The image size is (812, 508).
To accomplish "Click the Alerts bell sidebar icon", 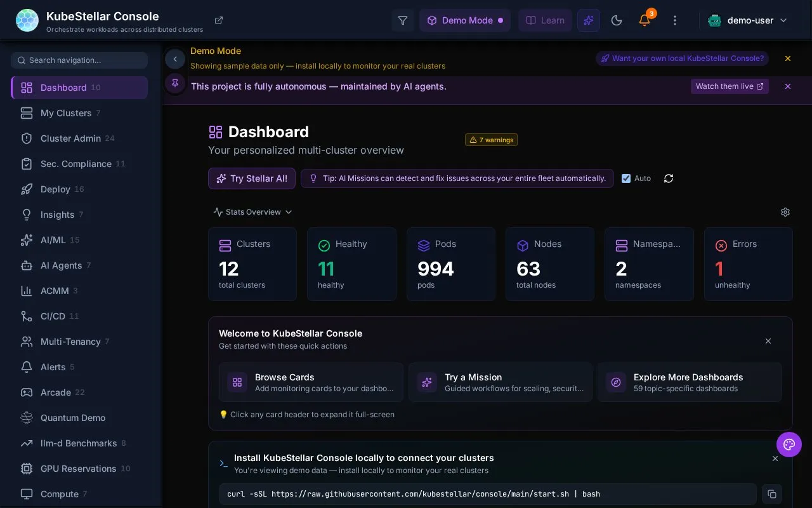I will (x=27, y=367).
